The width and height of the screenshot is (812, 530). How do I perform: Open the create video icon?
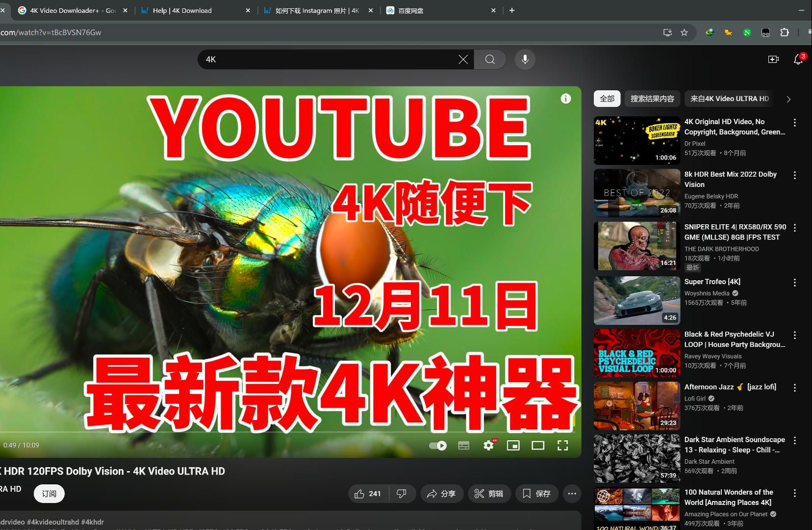(773, 59)
